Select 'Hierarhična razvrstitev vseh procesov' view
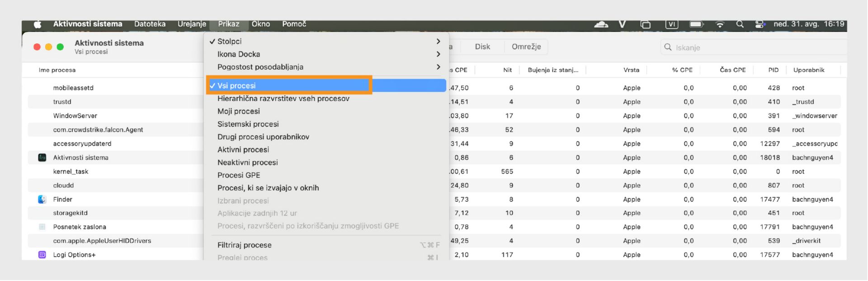Screen dimensions: 868x281 pyautogui.click(x=283, y=99)
